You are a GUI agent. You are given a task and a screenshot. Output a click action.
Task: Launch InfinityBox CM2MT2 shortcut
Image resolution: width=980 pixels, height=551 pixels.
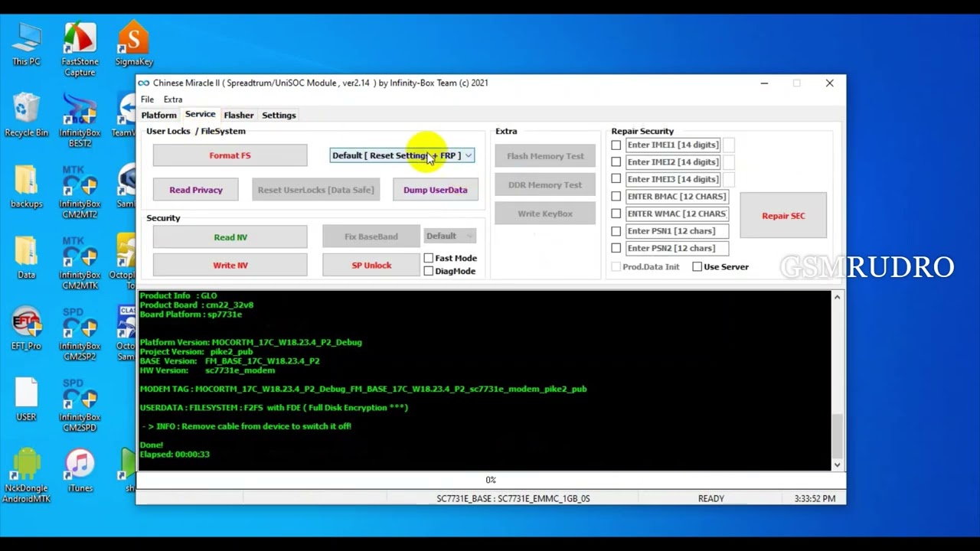point(80,192)
